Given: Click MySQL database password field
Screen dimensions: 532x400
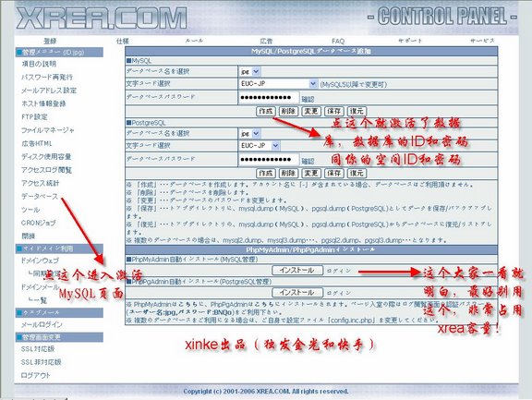Looking at the screenshot, I should click(x=269, y=98).
